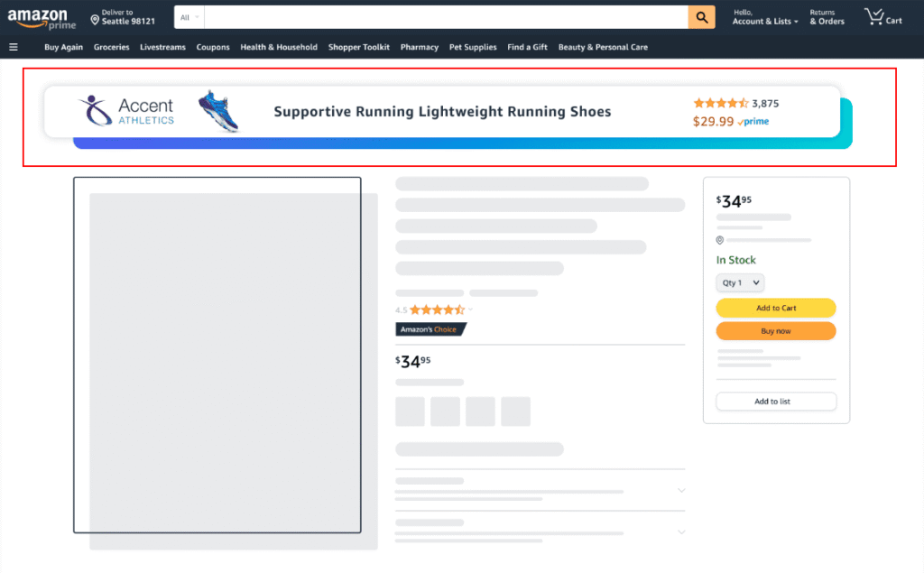Open the hamburger All menu
Image resolution: width=924 pixels, height=573 pixels.
point(14,47)
